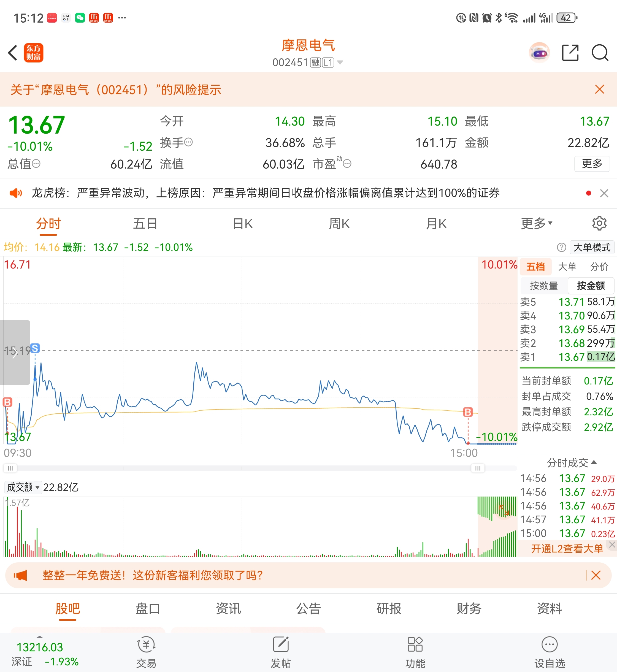Toggle 大单模式 on the chart
Image resolution: width=617 pixels, height=672 pixels.
point(592,247)
